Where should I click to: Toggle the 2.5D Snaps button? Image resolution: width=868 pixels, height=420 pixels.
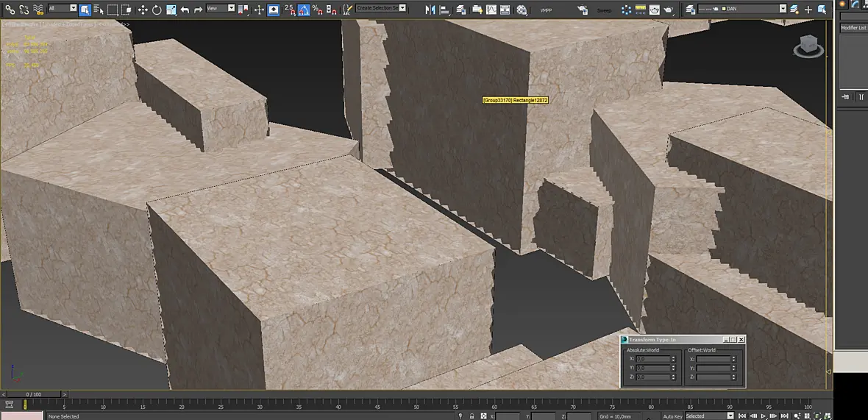[x=290, y=10]
